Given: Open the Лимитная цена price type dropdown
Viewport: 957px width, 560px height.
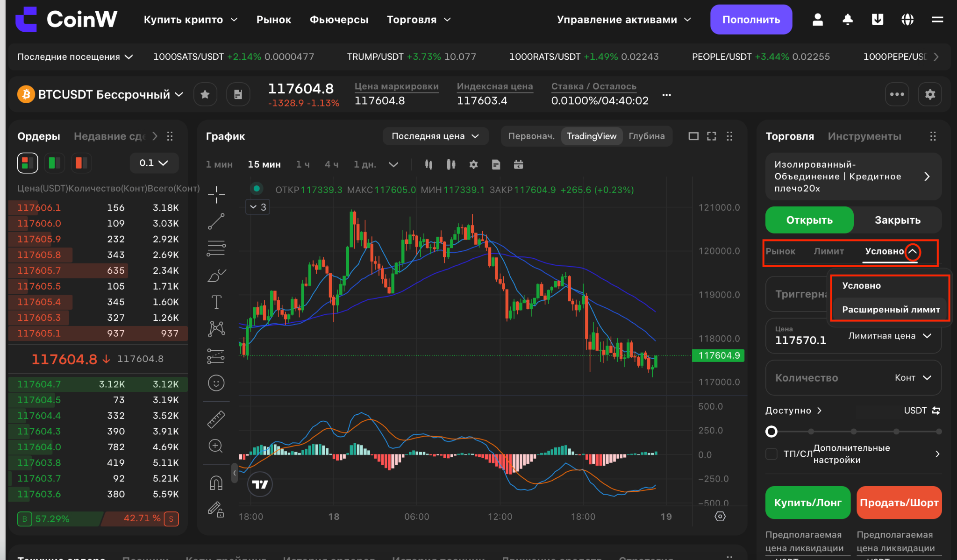Looking at the screenshot, I should [890, 336].
